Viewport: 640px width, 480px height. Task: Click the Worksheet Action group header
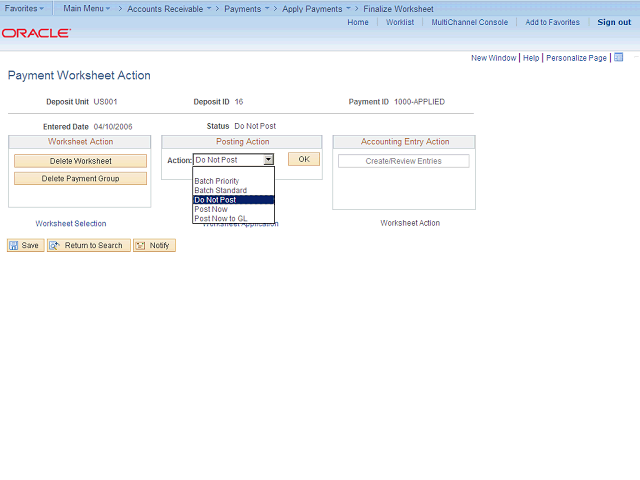[x=80, y=142]
